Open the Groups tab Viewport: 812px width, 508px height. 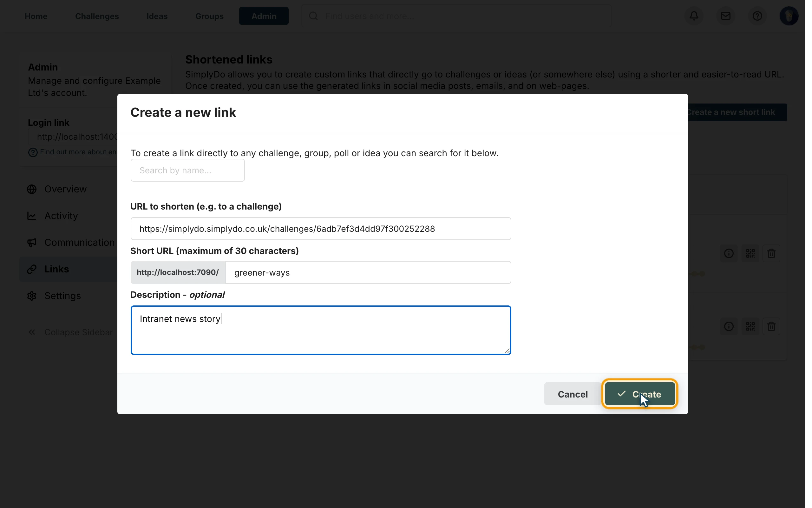tap(209, 16)
